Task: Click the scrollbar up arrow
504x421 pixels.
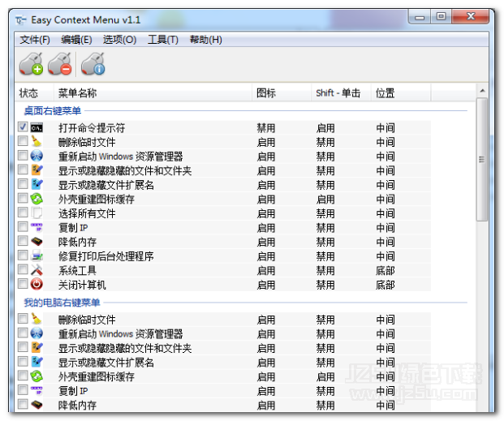Action: [482, 91]
